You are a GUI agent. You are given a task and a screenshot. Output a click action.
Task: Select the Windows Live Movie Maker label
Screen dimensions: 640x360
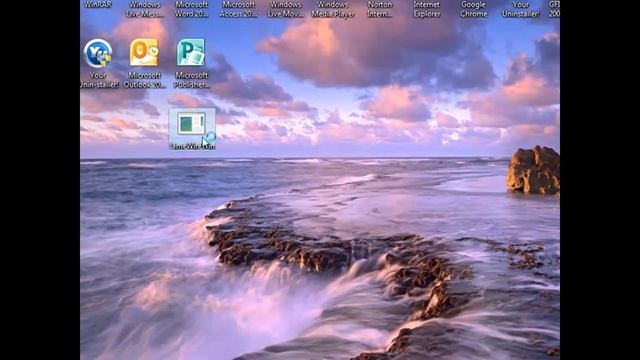coord(285,9)
